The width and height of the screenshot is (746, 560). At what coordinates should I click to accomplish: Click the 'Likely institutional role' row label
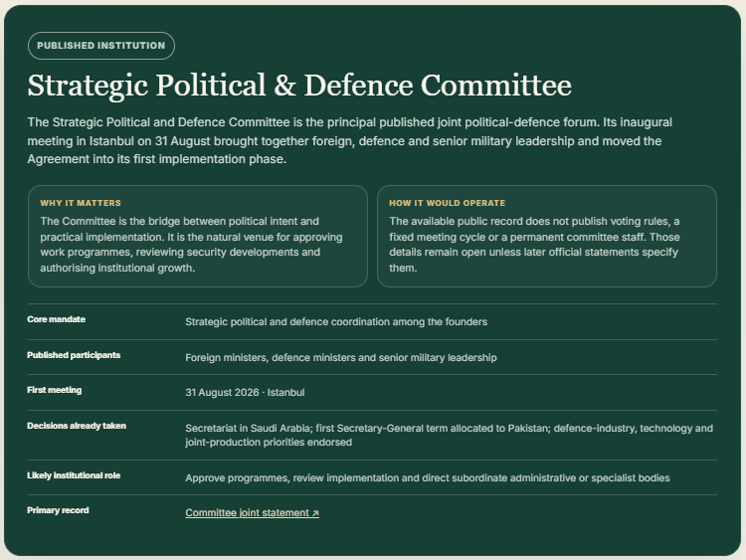74,475
